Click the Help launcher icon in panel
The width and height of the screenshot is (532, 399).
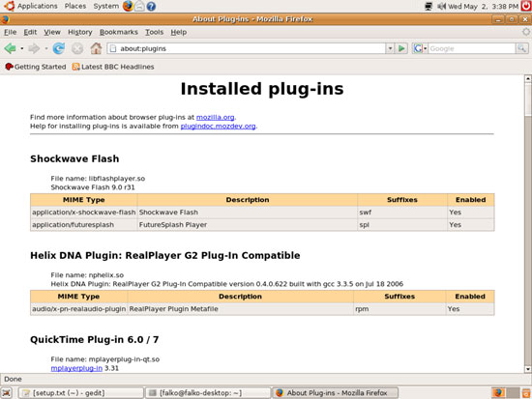pos(151,6)
